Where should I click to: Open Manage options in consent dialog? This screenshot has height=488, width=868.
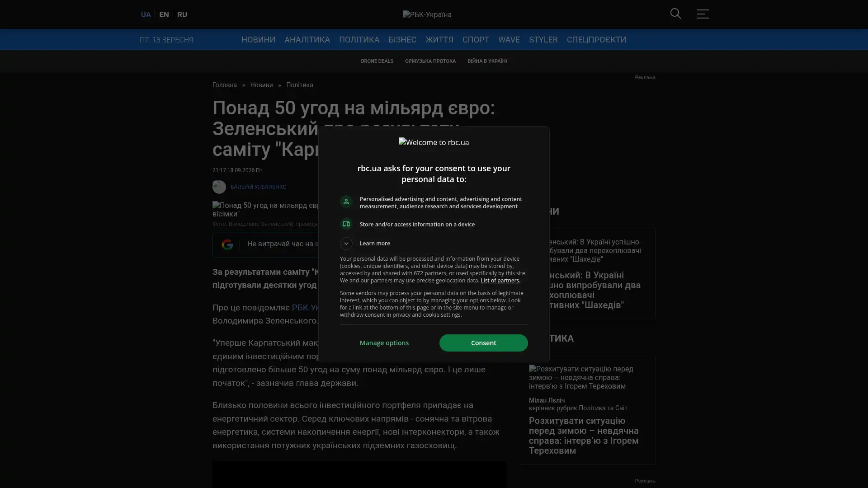pyautogui.click(x=384, y=343)
